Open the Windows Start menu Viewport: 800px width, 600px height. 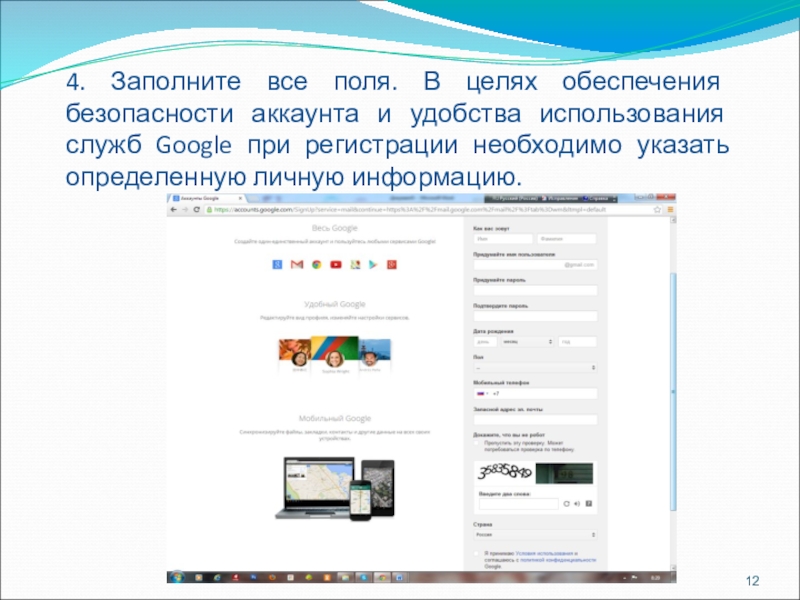tap(176, 578)
